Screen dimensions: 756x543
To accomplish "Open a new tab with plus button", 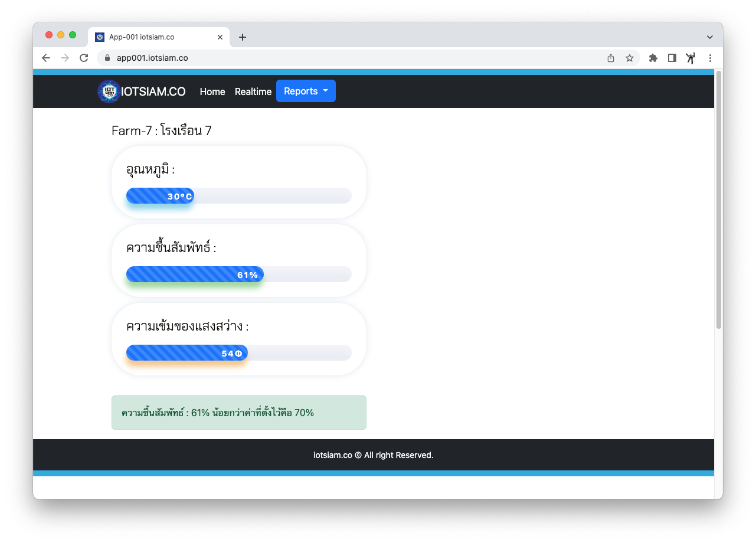I will 242,37.
